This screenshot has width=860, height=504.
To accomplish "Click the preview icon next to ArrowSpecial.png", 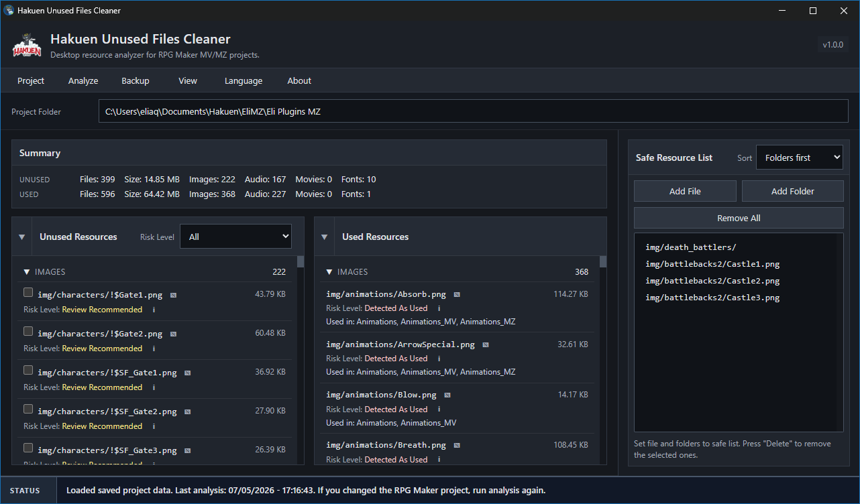I will pyautogui.click(x=486, y=344).
